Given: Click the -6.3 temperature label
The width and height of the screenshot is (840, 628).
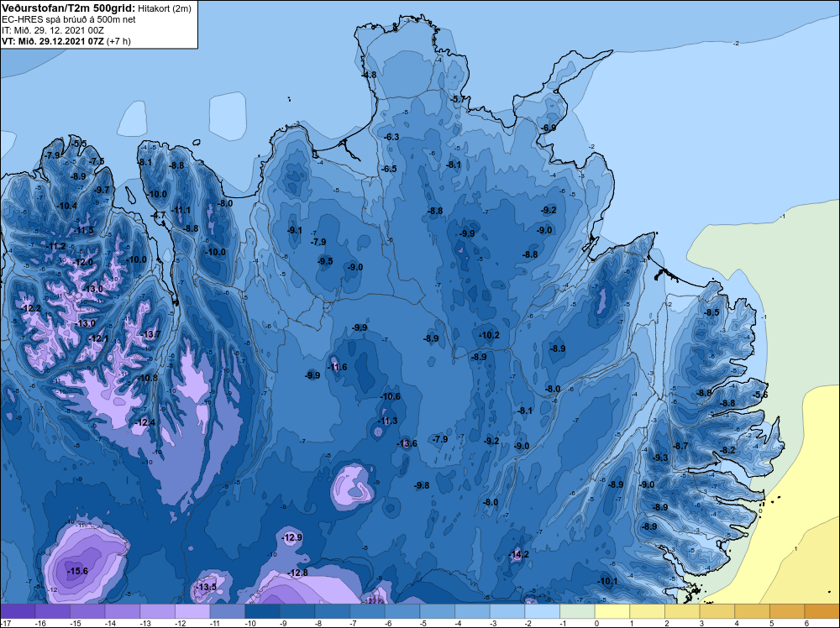Looking at the screenshot, I should [x=391, y=137].
